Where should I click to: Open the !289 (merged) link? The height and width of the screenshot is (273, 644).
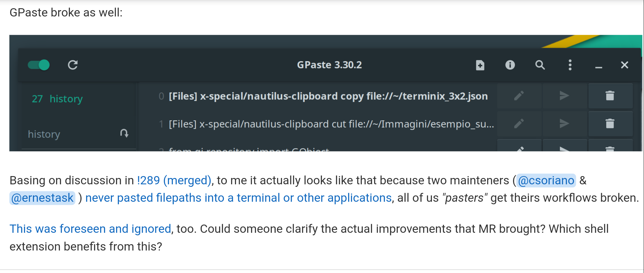[174, 181]
